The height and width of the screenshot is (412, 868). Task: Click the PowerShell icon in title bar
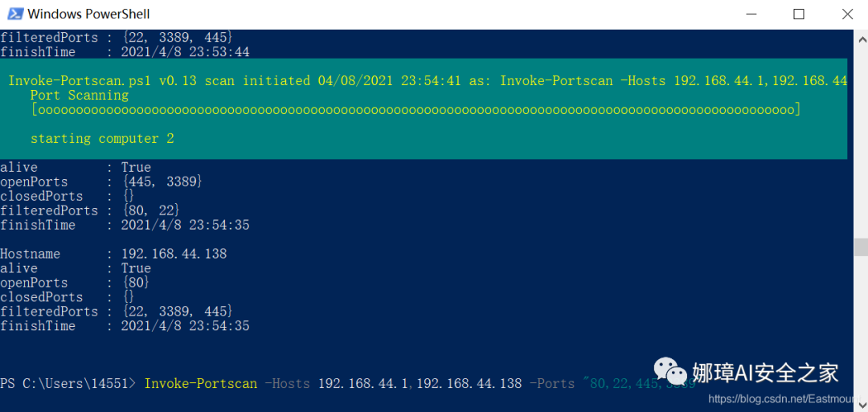pyautogui.click(x=14, y=14)
